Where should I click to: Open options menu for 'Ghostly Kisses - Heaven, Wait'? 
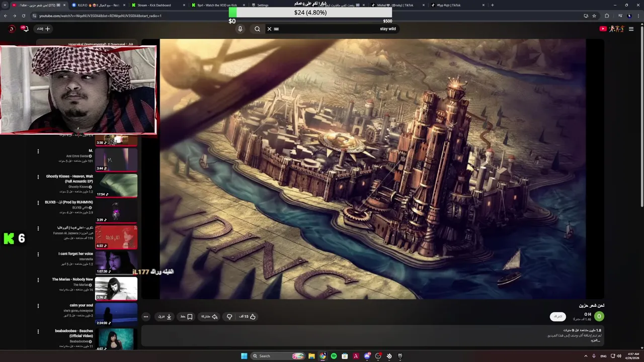click(x=38, y=177)
